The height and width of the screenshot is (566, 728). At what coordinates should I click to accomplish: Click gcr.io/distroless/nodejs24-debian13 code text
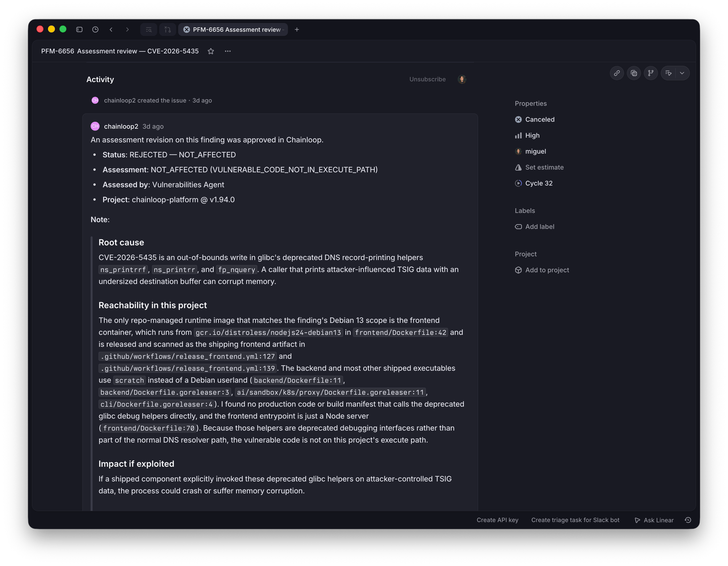(x=268, y=333)
